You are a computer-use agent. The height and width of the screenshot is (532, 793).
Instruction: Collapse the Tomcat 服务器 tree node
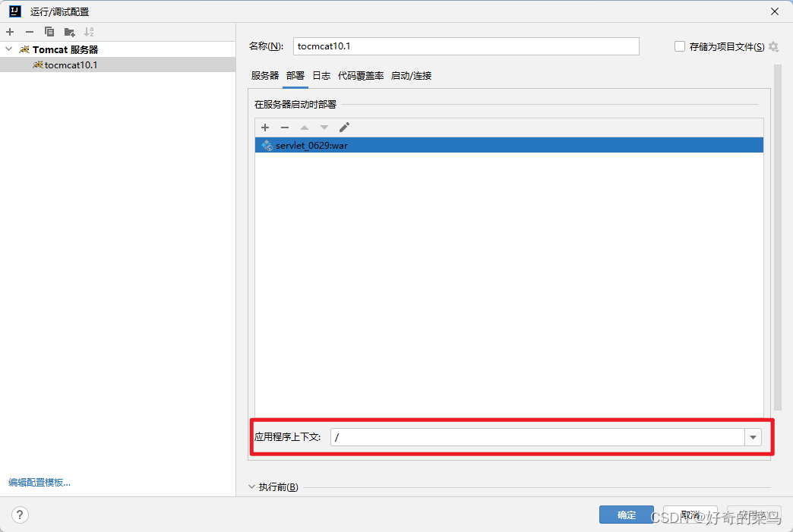(8, 49)
